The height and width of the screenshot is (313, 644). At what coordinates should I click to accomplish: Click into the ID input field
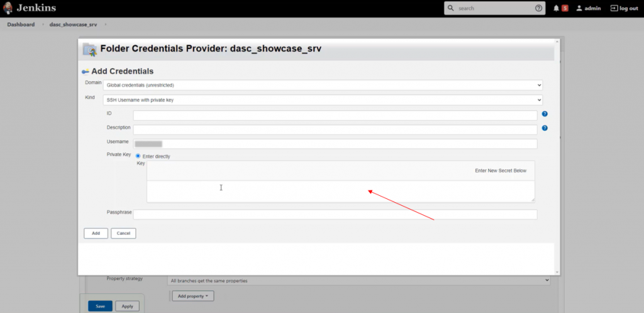(335, 115)
